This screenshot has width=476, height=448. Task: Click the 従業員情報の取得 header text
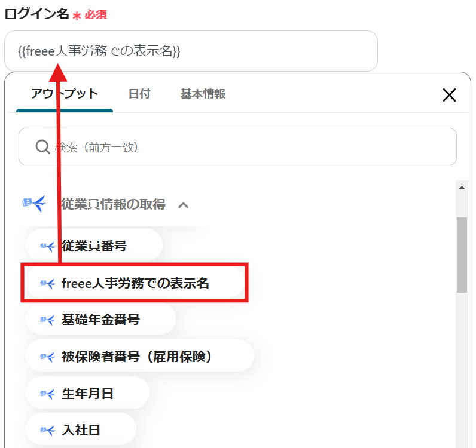(x=113, y=204)
